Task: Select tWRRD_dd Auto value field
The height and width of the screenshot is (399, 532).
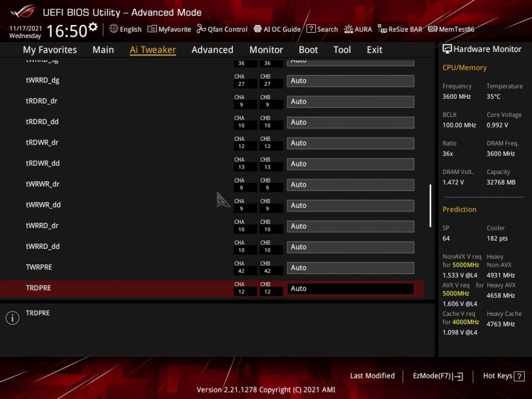Action: coord(350,247)
